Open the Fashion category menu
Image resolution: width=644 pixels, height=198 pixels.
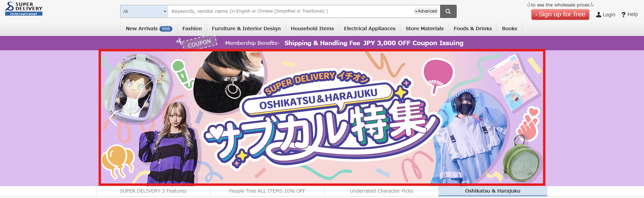point(192,29)
